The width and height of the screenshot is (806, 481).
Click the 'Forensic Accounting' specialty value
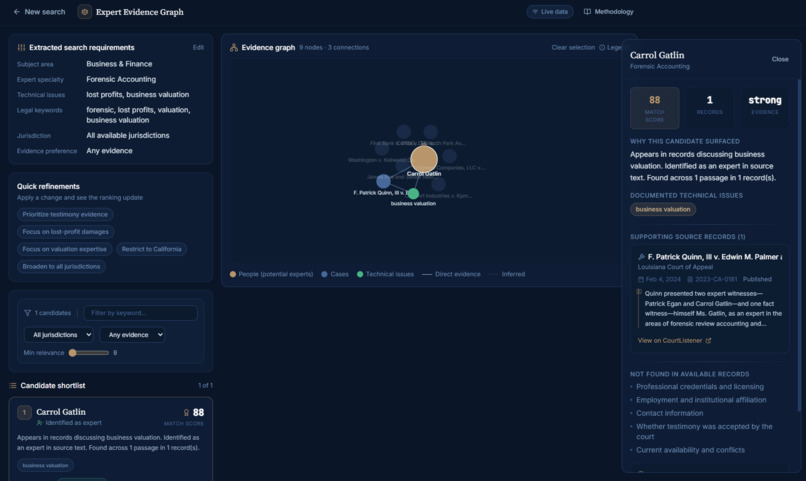point(121,79)
